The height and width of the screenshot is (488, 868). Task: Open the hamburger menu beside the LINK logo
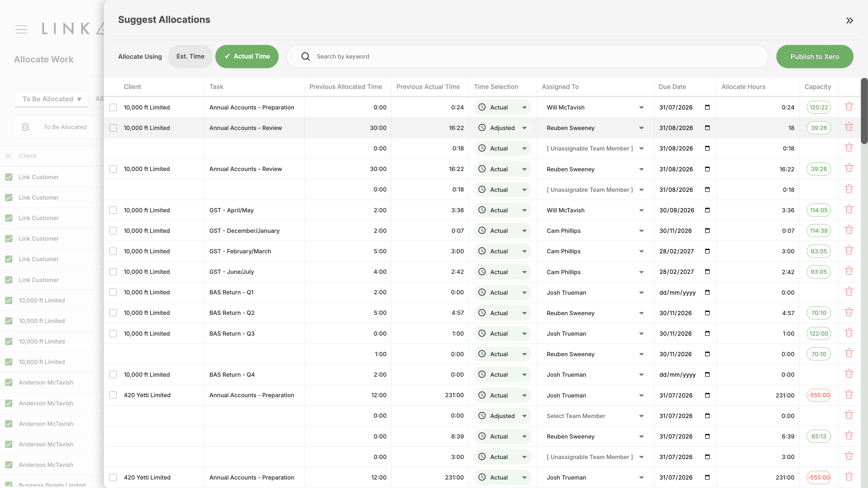pos(22,29)
